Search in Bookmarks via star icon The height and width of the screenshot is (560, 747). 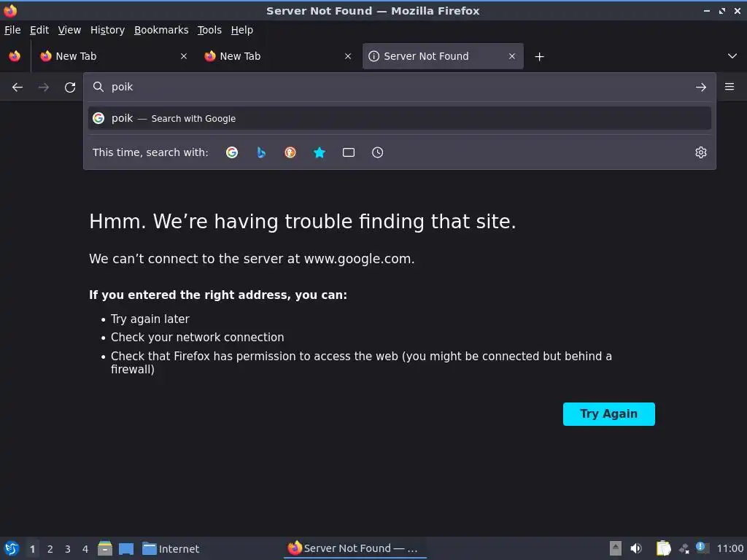pos(320,152)
